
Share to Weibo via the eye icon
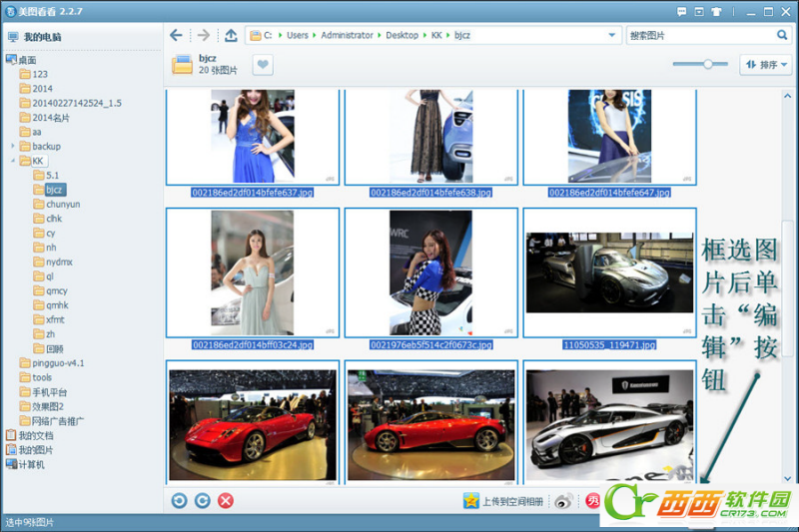tap(564, 501)
